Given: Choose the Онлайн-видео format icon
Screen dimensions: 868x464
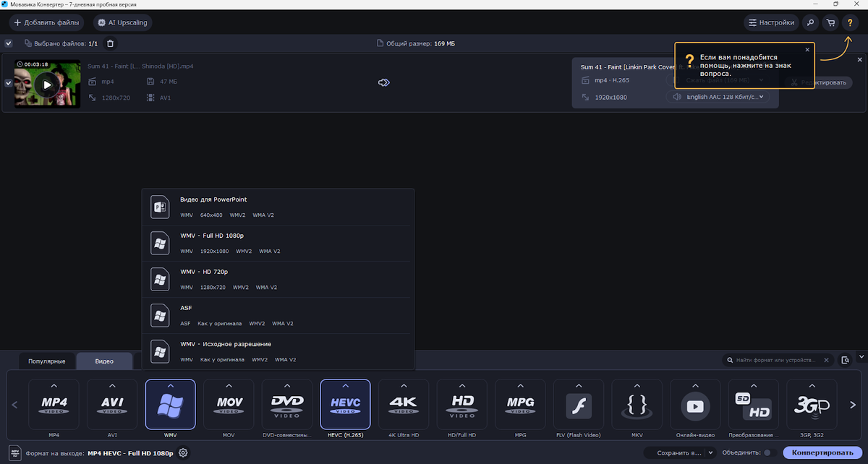Looking at the screenshot, I should tap(695, 405).
